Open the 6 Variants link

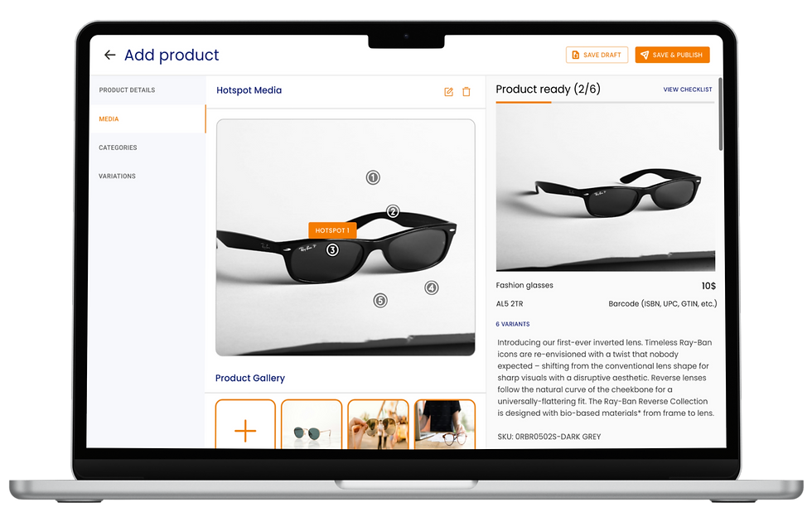tap(513, 324)
